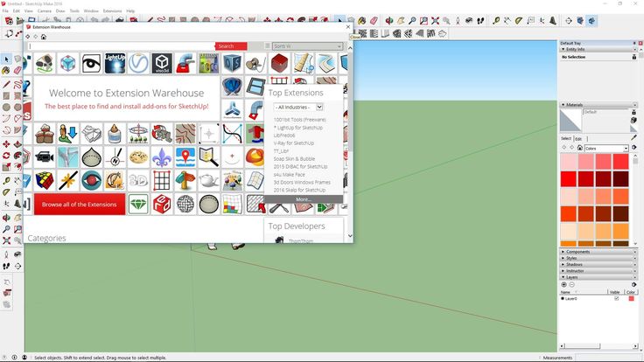Open the Soap Skin & Bubble link
Viewport: 644px width, 362px height.
point(294,158)
